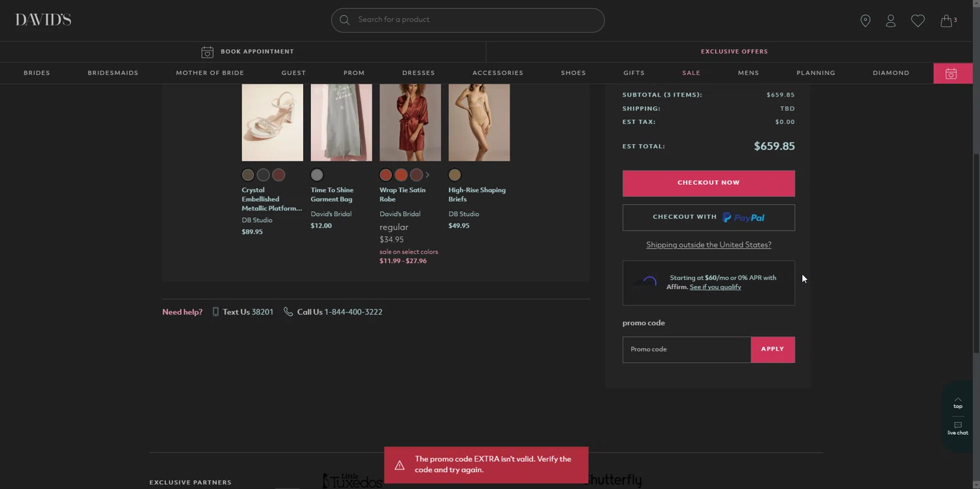
Task: Click Book Appointment text link
Action: [257, 52]
